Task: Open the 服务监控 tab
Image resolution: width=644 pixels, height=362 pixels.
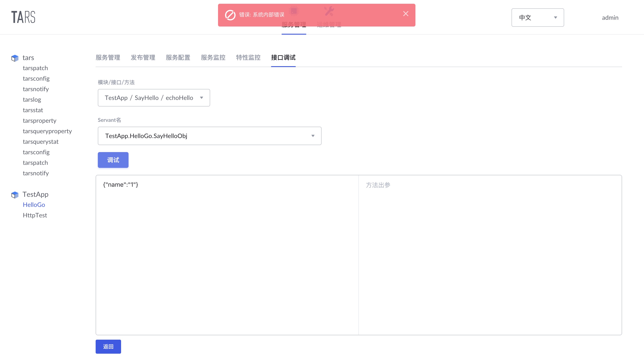Action: [213, 57]
